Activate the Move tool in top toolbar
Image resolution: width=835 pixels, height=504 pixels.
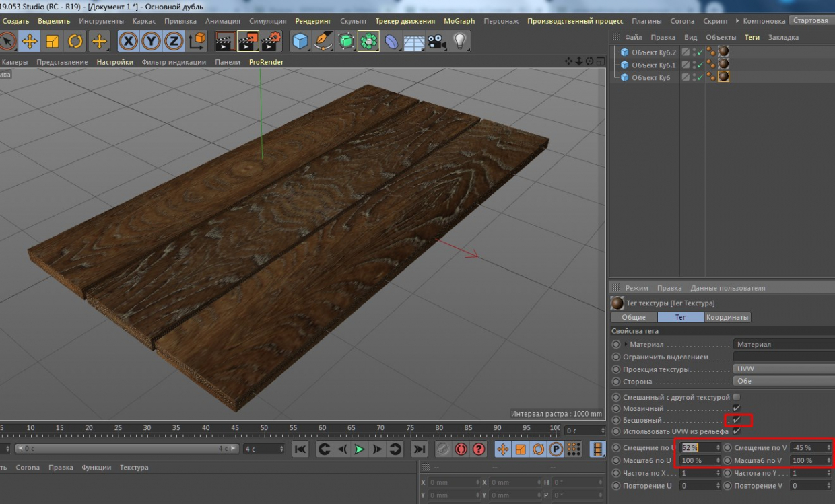coord(30,42)
